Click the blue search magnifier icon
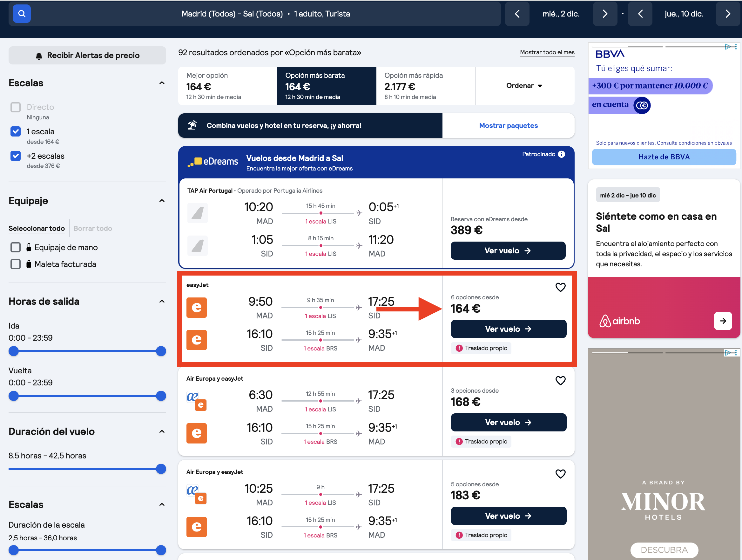 click(x=22, y=14)
